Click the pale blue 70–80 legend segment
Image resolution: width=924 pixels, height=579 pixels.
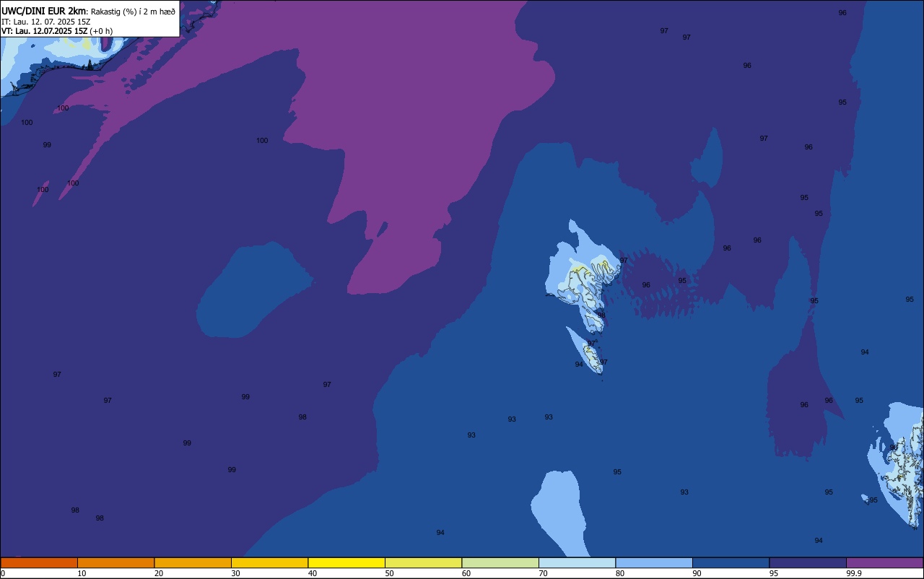(577, 562)
